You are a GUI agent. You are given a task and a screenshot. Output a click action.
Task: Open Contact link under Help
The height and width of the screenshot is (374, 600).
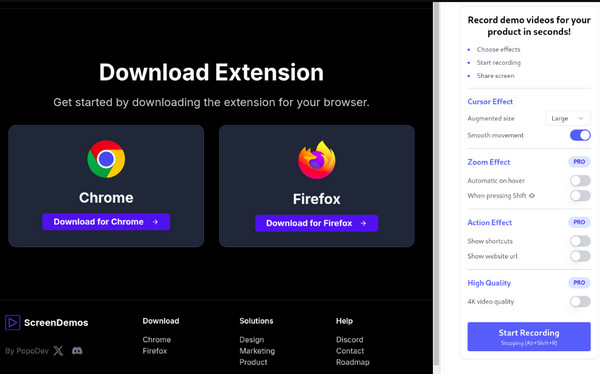350,351
